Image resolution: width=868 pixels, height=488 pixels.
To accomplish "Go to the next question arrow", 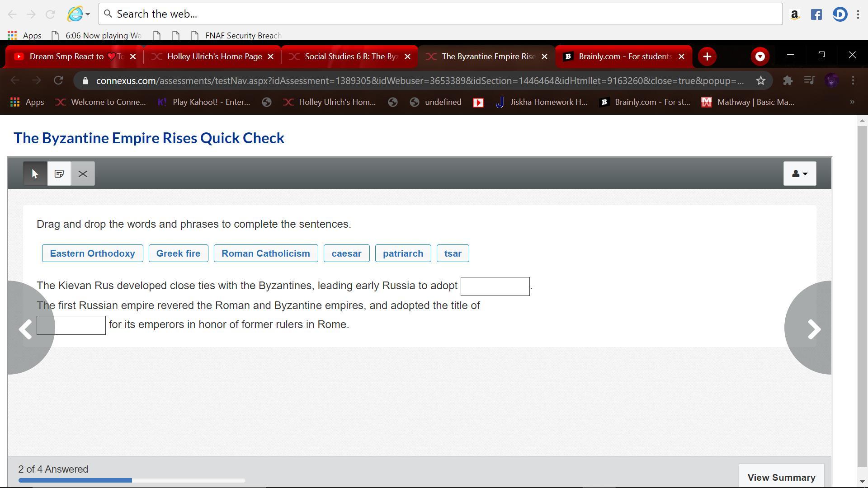I will [x=813, y=329].
